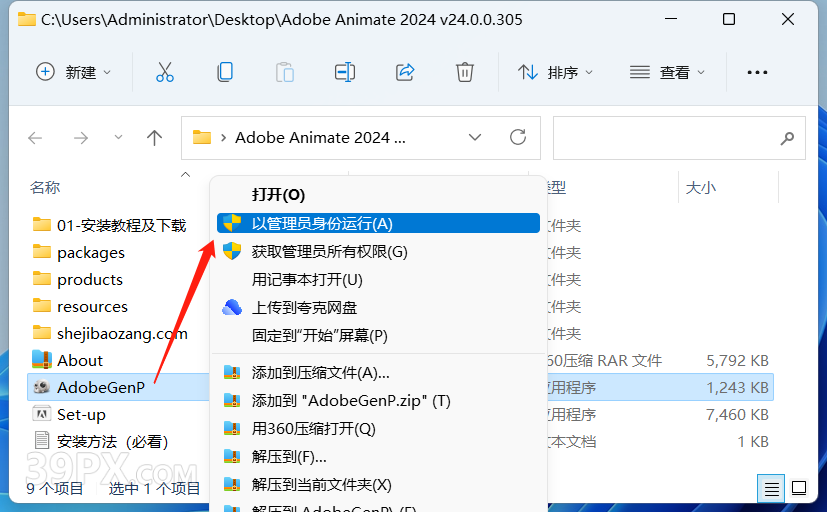This screenshot has height=512, width=827.
Task: Select 解压到(F)... menu item
Action: click(378, 457)
